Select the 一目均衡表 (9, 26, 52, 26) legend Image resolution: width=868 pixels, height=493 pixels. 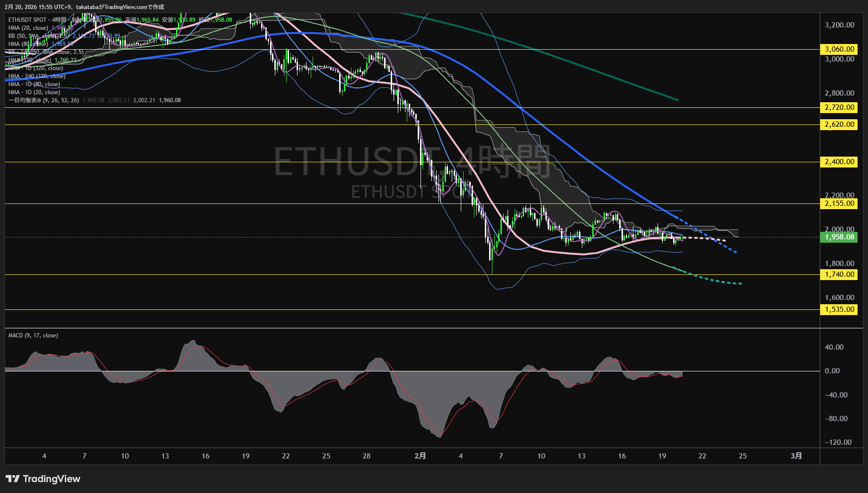(x=44, y=100)
